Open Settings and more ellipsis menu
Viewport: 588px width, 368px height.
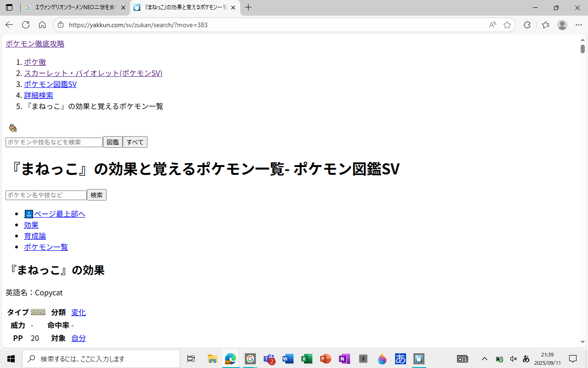click(579, 25)
